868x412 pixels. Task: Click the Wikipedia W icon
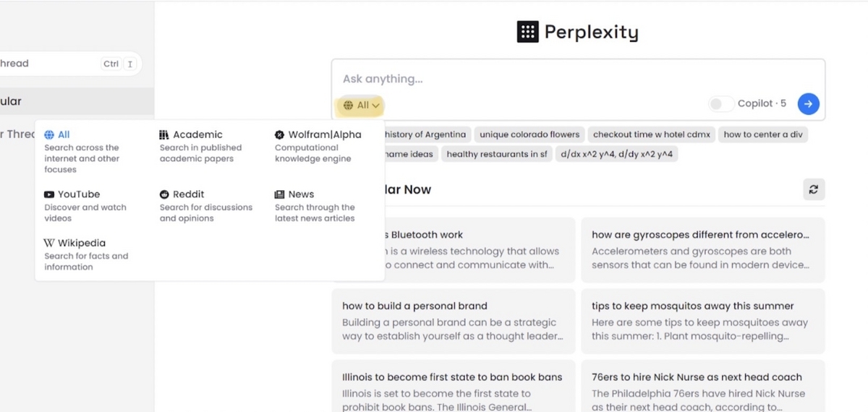point(49,244)
